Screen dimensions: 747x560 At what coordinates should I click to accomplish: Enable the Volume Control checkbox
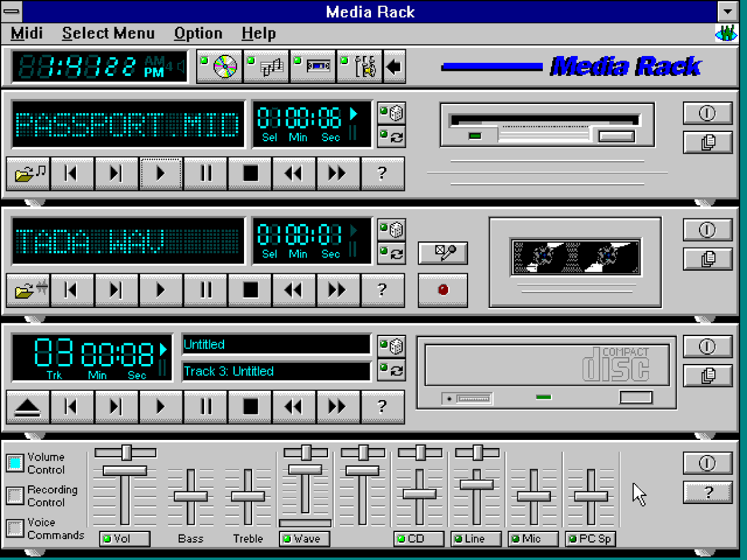(15, 462)
